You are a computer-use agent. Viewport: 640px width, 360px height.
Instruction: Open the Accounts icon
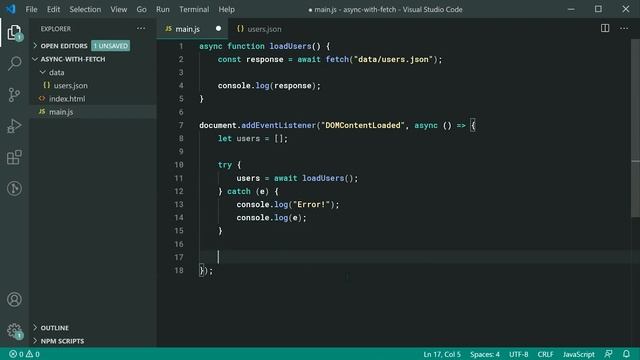pos(14,299)
